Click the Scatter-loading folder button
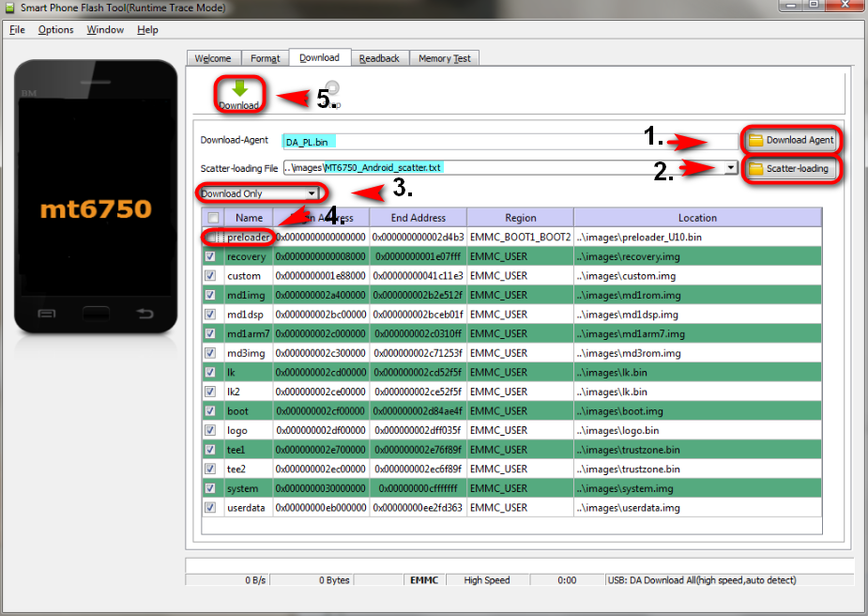Screen dimensions: 868x616 [790, 169]
